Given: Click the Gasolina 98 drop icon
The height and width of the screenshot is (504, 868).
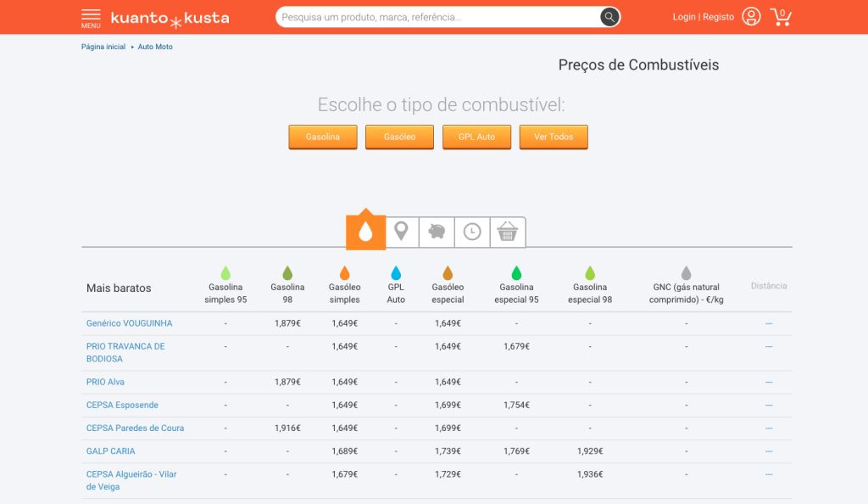Looking at the screenshot, I should tap(287, 273).
